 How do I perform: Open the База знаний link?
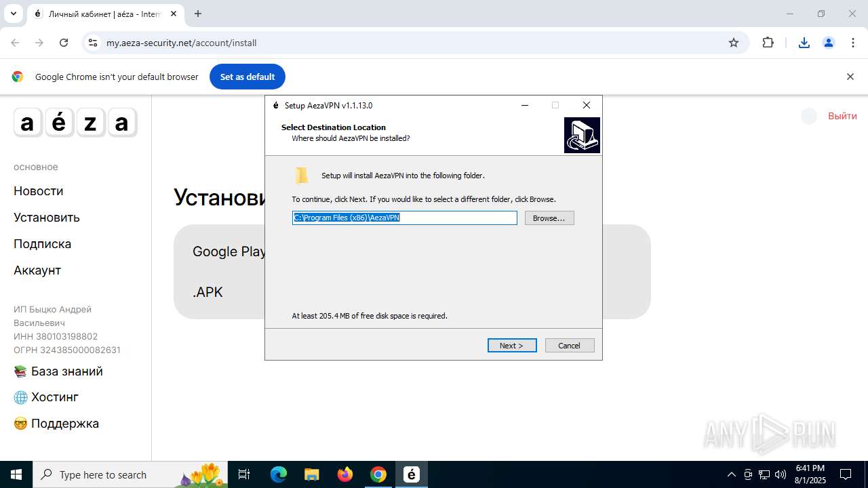(58, 371)
